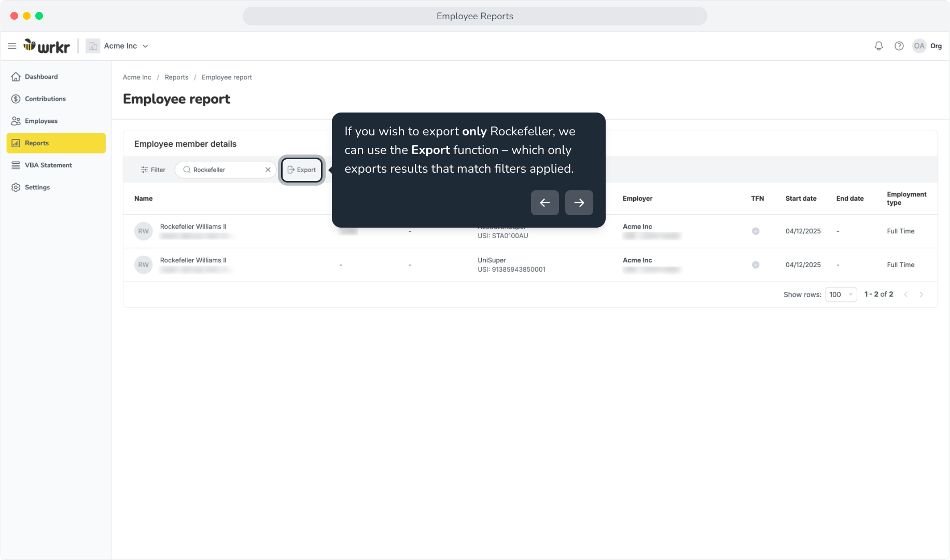Click the 1 - 2 of 2 pagination text
The image size is (950, 560).
click(x=878, y=295)
